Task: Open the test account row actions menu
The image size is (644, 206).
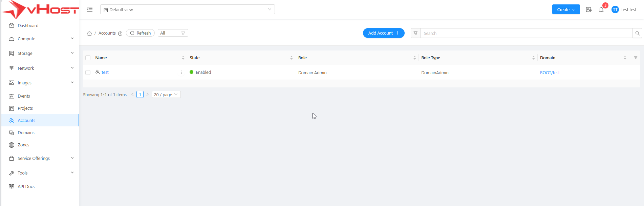Action: [x=181, y=73]
